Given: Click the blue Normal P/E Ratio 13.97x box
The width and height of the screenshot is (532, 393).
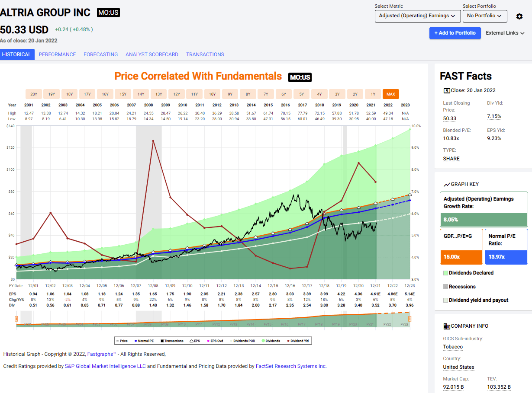Looking at the screenshot, I should [506, 246].
